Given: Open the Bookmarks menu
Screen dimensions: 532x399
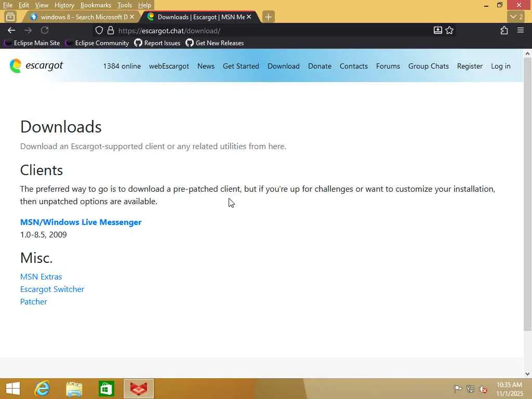Looking at the screenshot, I should pos(96,5).
